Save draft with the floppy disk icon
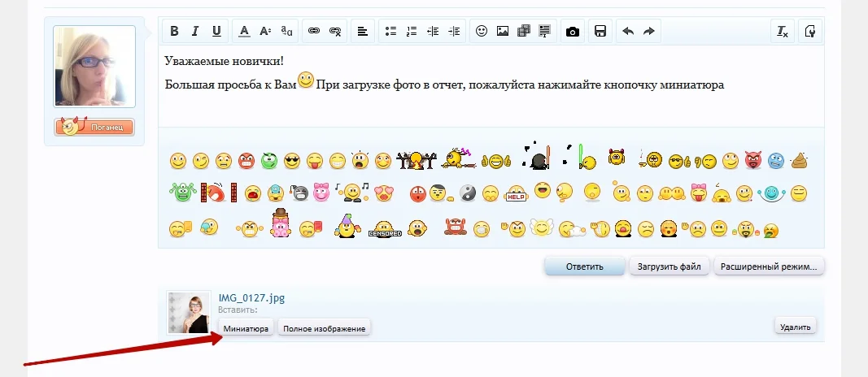 pyautogui.click(x=600, y=31)
